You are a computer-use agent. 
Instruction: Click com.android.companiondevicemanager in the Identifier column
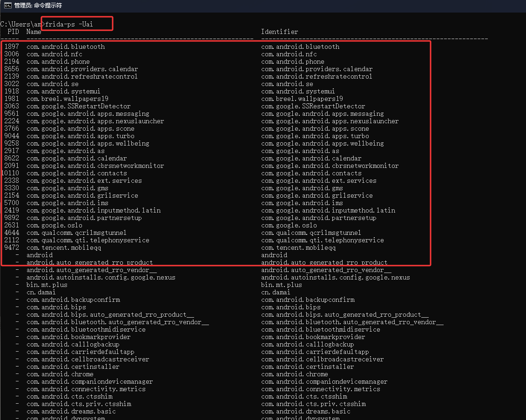(x=324, y=381)
